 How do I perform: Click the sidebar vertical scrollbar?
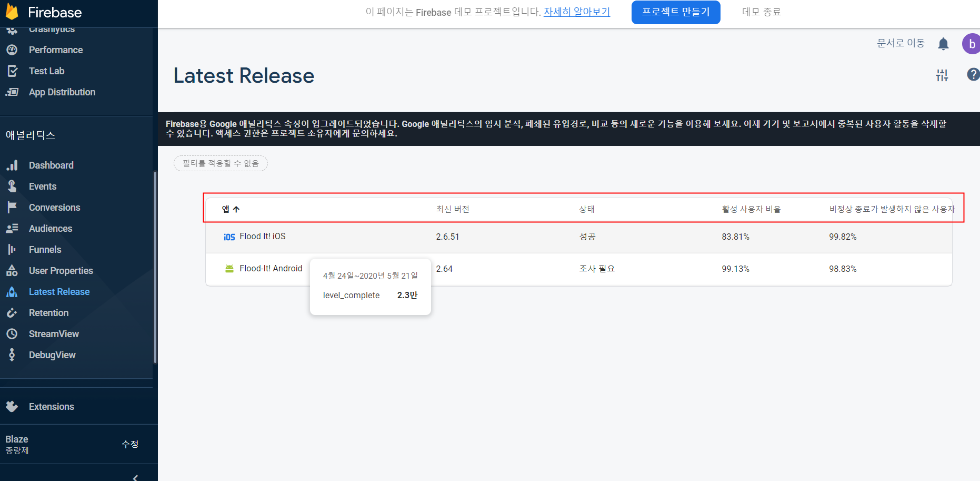click(x=155, y=267)
